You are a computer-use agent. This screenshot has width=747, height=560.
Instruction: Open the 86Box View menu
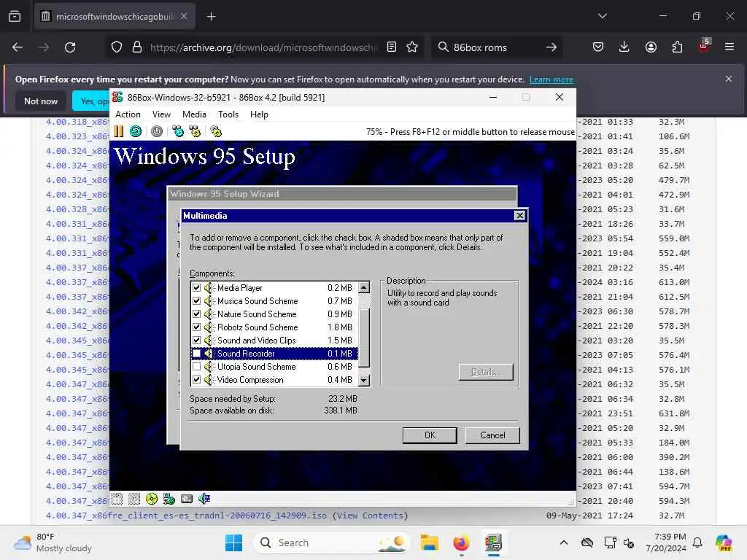tap(161, 114)
